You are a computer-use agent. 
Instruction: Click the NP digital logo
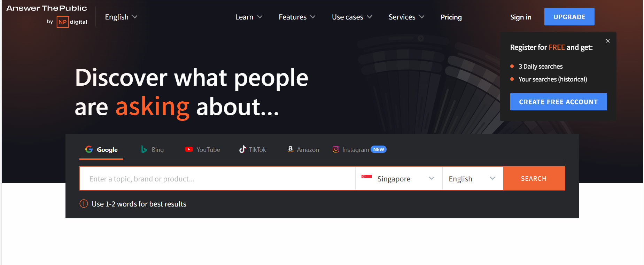coord(71,22)
